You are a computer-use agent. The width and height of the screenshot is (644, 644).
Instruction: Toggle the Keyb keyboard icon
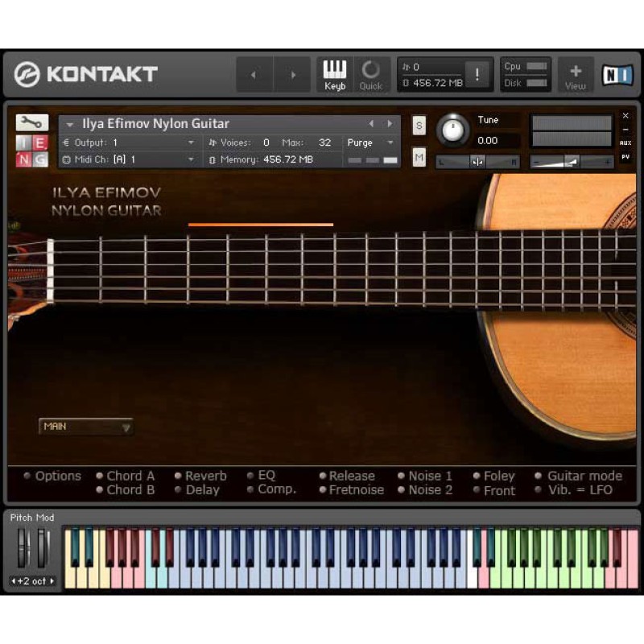[335, 74]
